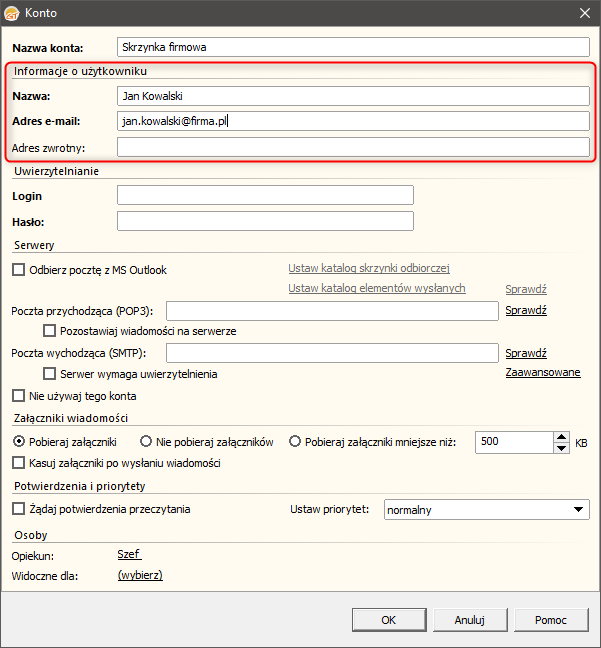This screenshot has width=601, height=648.
Task: Click the Anuluj button
Action: (x=469, y=620)
